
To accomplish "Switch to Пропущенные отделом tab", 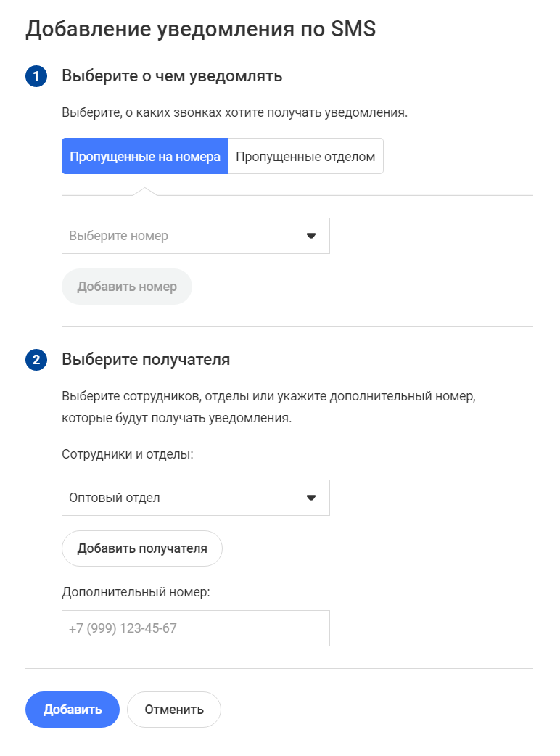I will [x=305, y=156].
